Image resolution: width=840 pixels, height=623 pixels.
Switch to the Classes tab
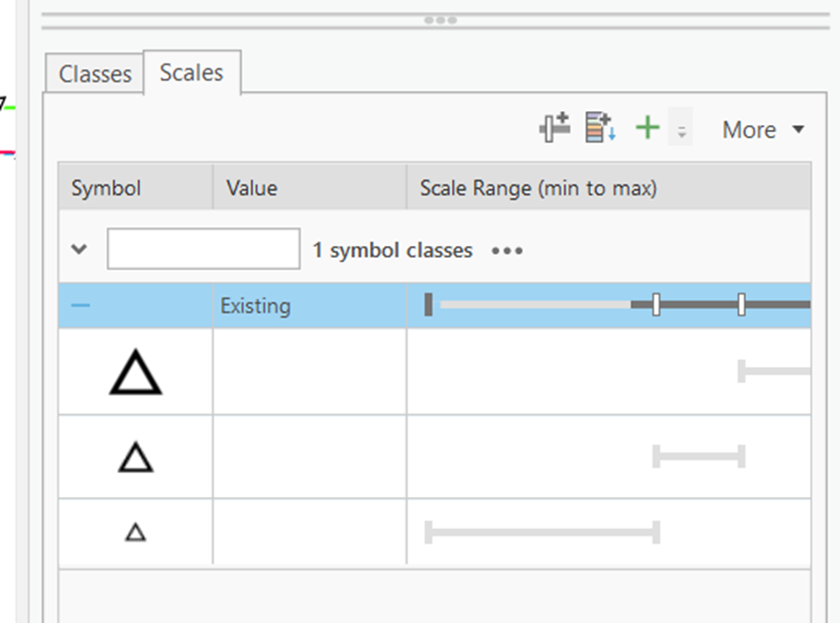pyautogui.click(x=95, y=74)
